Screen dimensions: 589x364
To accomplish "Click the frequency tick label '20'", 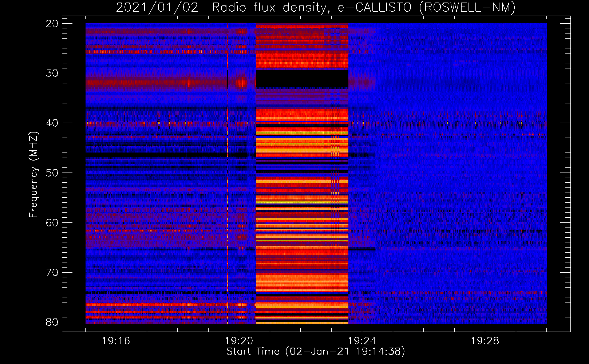I will click(52, 24).
